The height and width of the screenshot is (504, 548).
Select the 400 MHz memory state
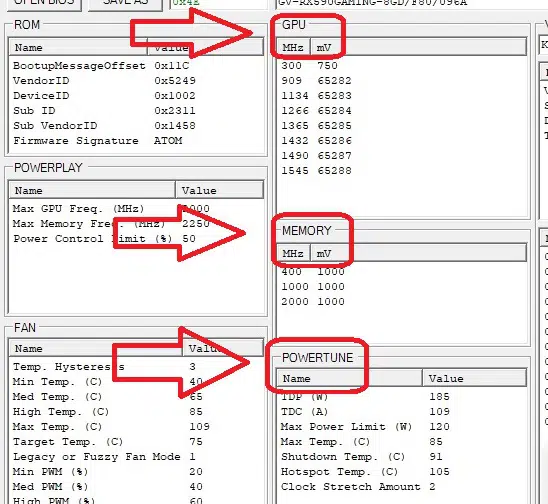click(x=402, y=272)
